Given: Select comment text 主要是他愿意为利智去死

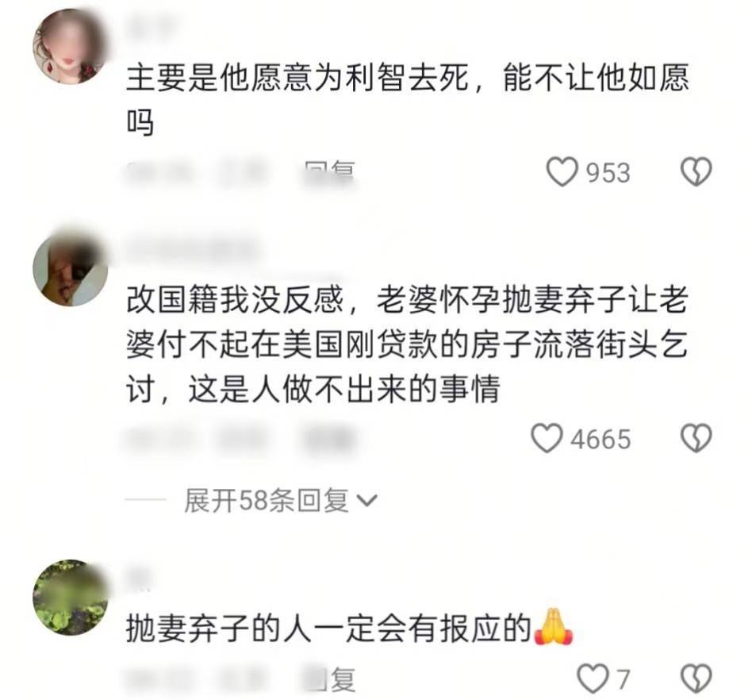Looking at the screenshot, I should 297,78.
